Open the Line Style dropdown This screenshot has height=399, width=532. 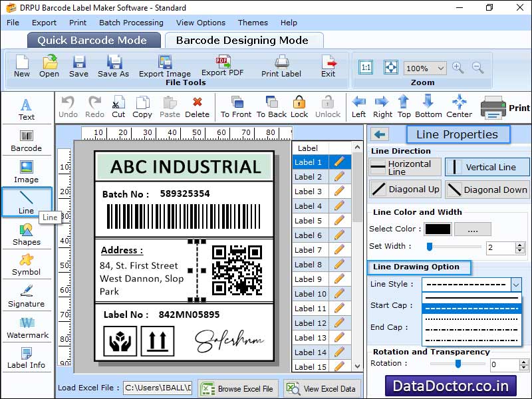point(517,285)
